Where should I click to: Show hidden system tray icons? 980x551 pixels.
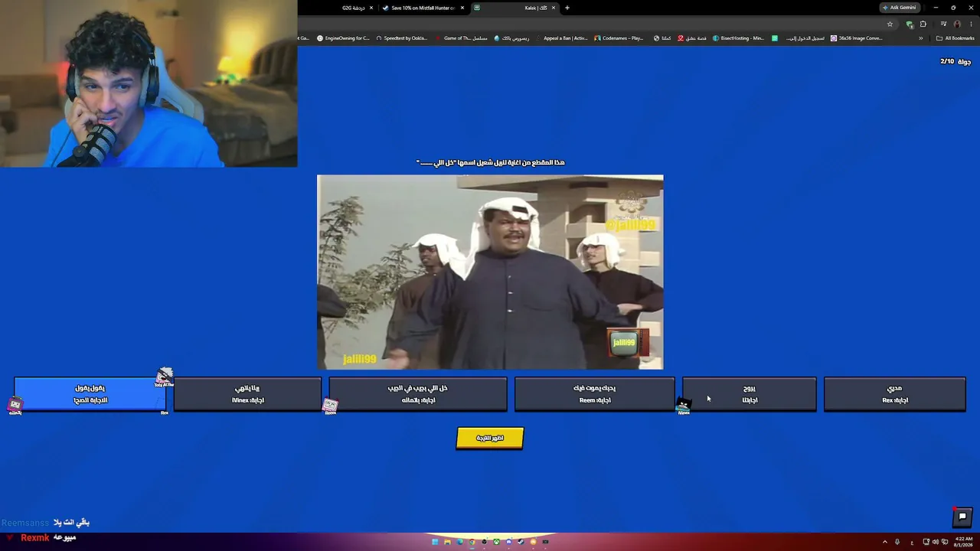click(x=885, y=542)
